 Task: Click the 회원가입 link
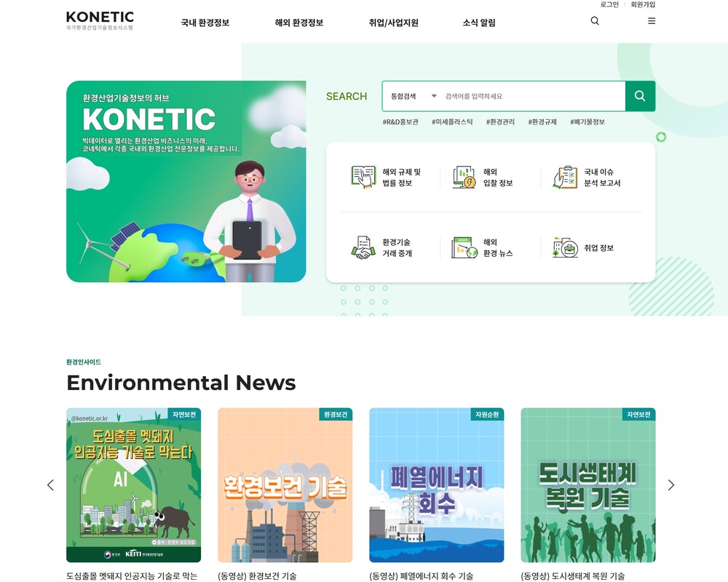click(x=643, y=4)
